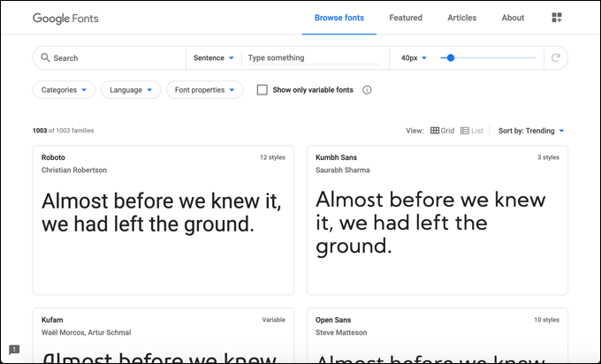Screen dimensions: 601x364
Task: Open the Articles tab
Action: coord(461,18)
